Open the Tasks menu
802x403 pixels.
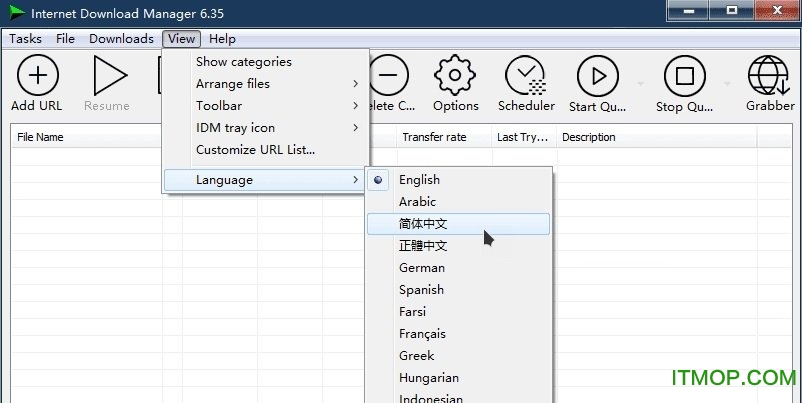(25, 39)
